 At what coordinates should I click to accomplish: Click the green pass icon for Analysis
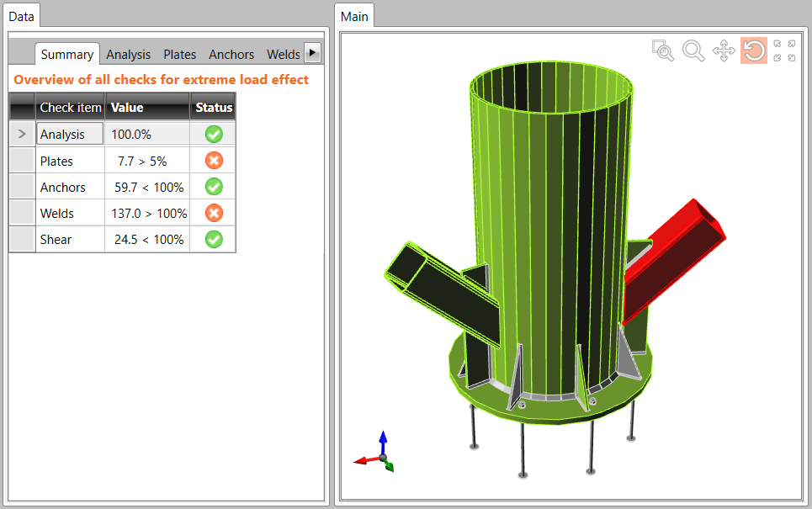(x=213, y=134)
